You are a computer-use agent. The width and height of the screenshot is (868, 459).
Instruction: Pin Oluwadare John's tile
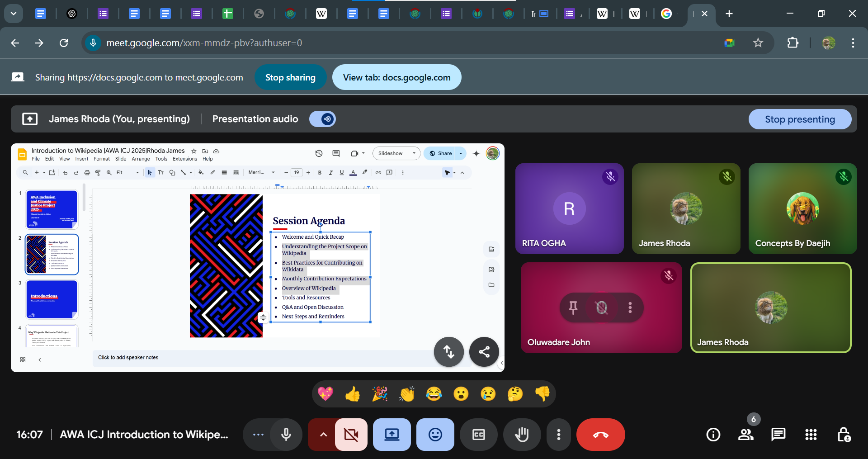[573, 308]
